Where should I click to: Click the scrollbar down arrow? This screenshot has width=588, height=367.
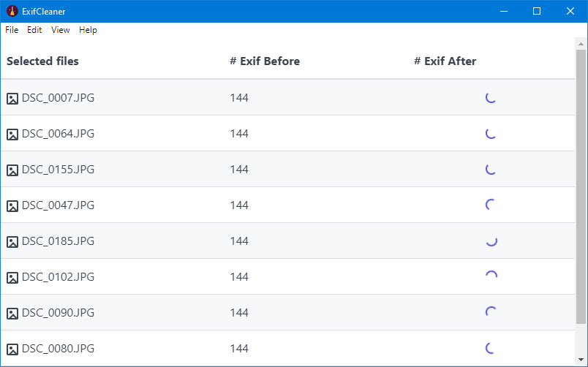581,360
